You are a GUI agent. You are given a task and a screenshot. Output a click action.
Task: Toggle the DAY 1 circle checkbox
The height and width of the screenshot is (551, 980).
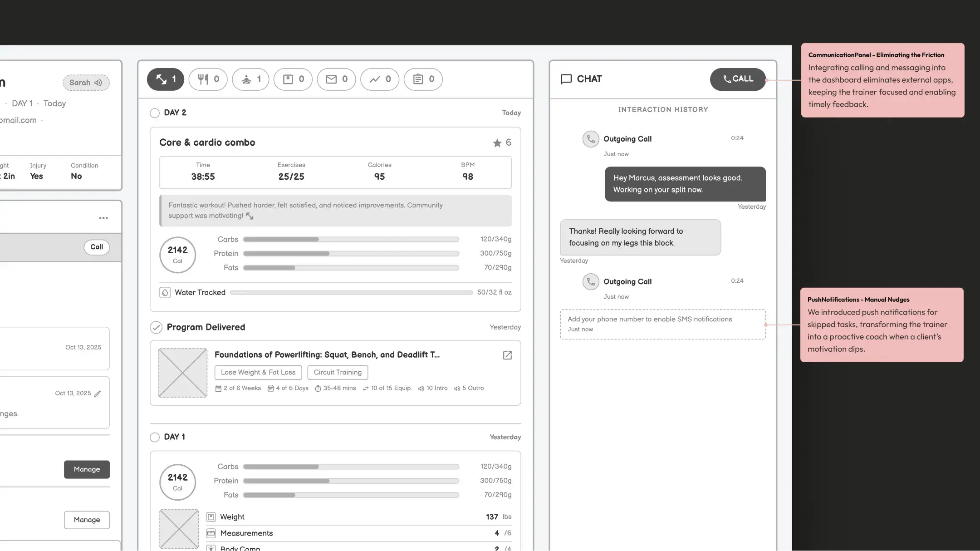pos(155,437)
